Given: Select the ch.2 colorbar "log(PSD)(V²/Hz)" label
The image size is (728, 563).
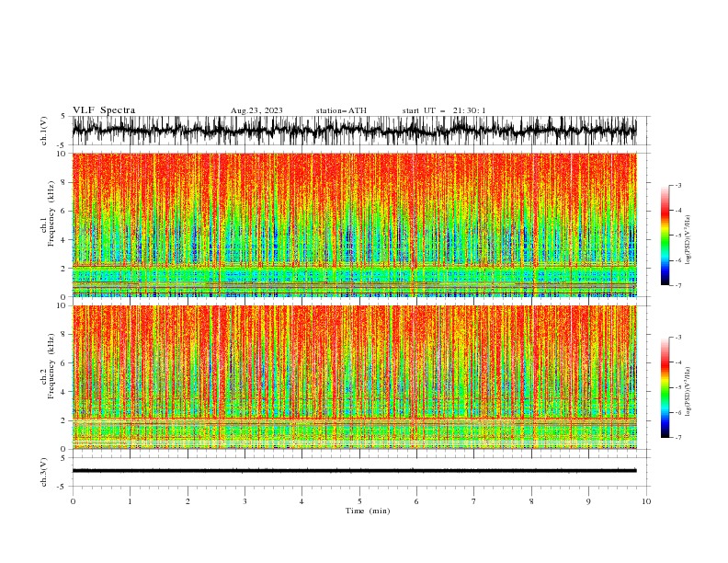Looking at the screenshot, I should 688,392.
